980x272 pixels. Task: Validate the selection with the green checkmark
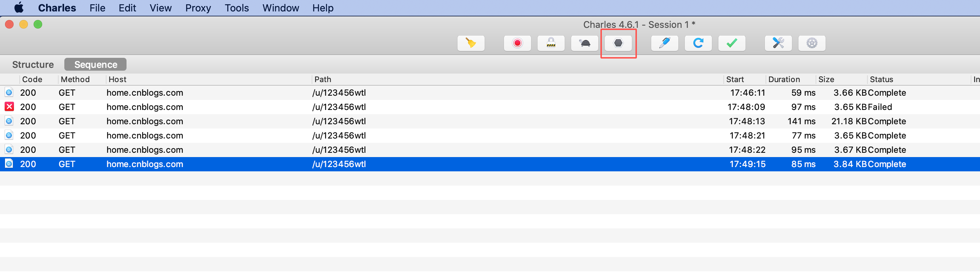732,43
